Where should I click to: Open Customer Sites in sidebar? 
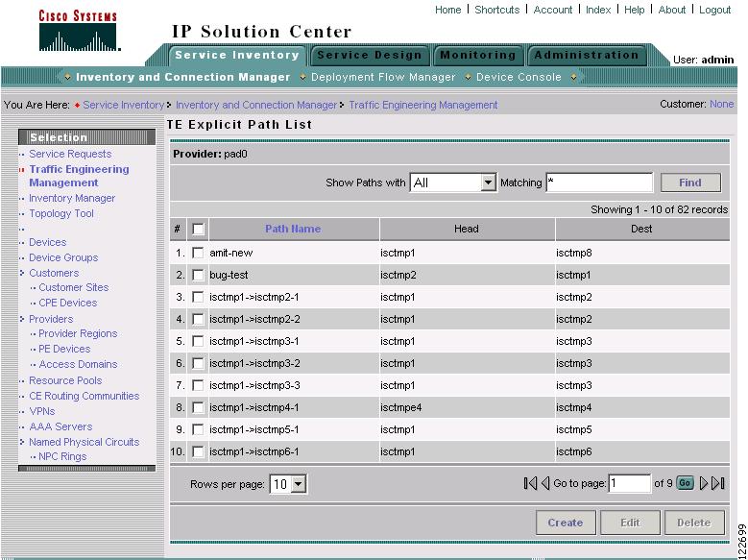(74, 287)
